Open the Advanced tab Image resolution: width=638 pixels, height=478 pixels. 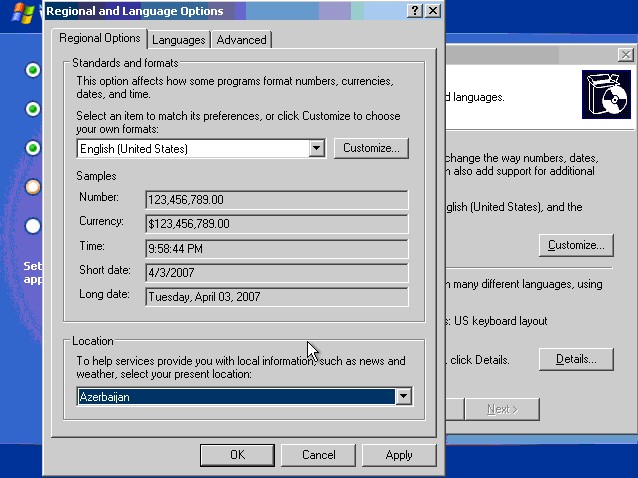[241, 40]
